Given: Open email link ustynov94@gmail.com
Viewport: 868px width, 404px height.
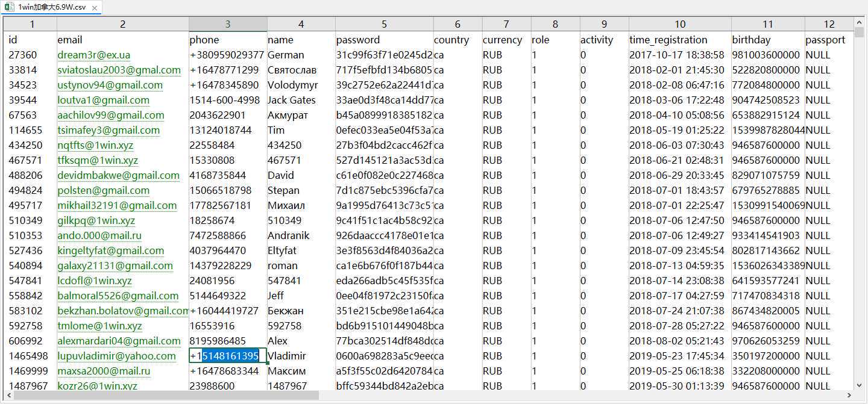Looking at the screenshot, I should point(110,85).
